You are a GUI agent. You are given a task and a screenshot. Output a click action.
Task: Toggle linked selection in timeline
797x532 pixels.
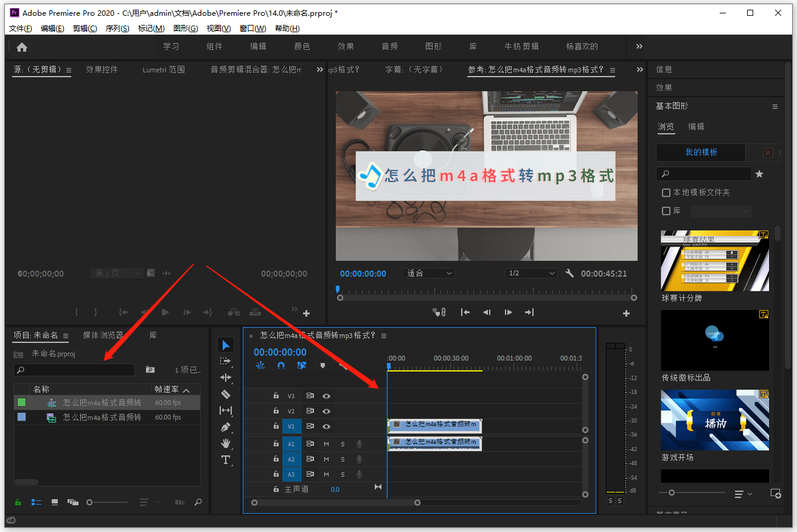tap(302, 365)
